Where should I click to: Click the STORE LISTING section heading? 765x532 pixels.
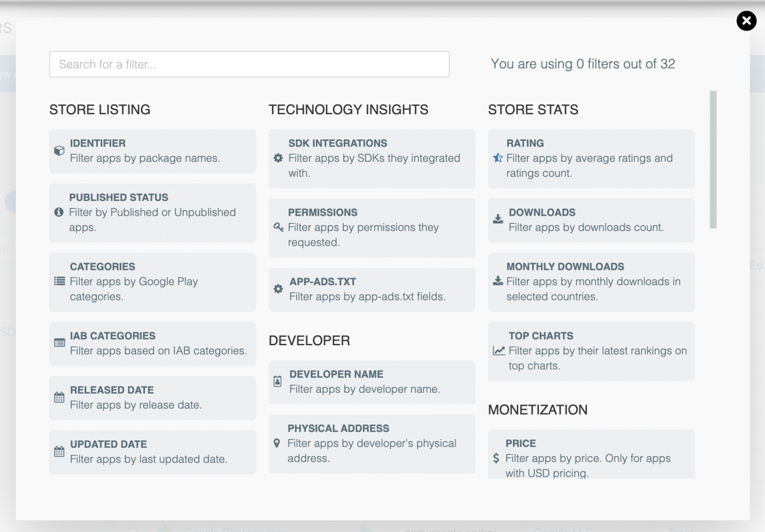click(x=100, y=110)
